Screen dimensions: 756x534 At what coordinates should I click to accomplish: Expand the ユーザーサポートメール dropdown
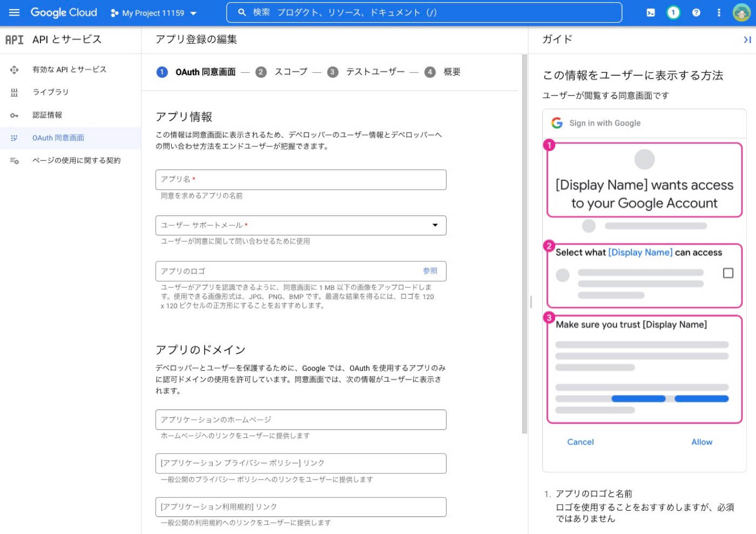[x=435, y=225]
